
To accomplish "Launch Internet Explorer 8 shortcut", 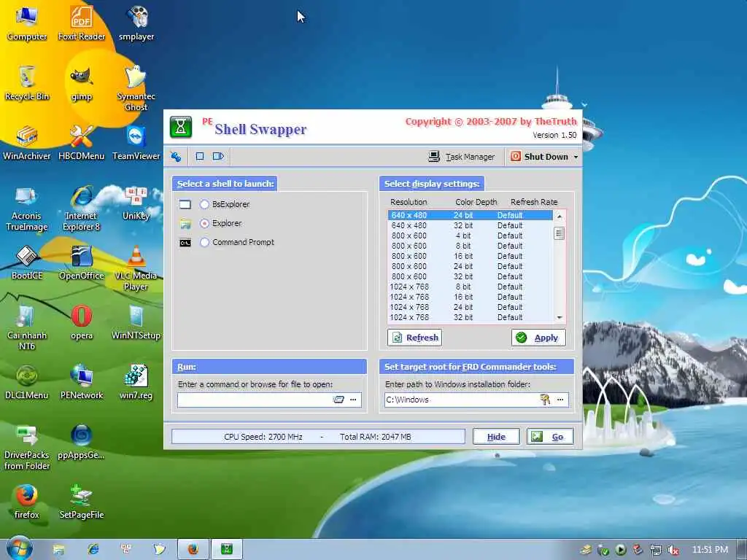I will (x=82, y=208).
